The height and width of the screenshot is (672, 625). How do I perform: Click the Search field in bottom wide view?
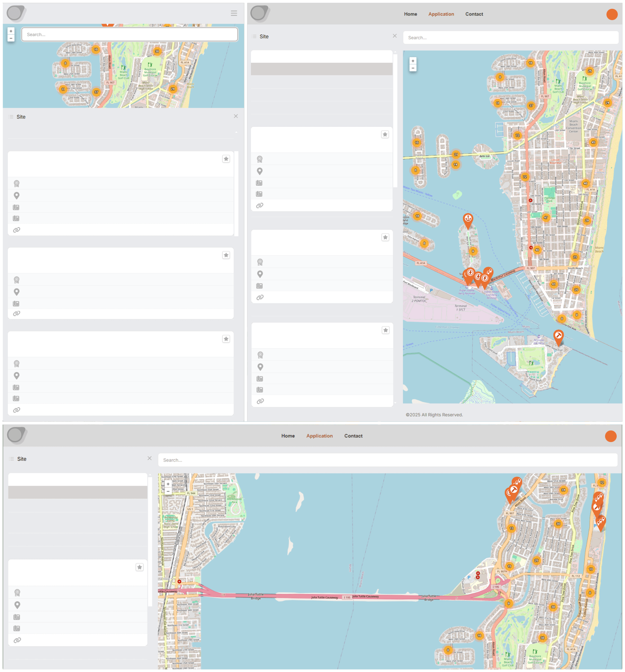click(x=388, y=460)
